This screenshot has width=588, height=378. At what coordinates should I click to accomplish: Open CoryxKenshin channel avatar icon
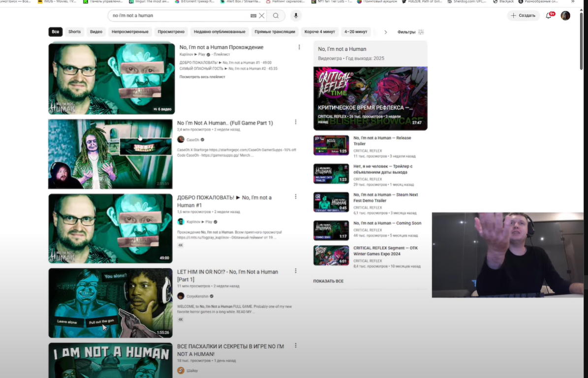(x=181, y=296)
